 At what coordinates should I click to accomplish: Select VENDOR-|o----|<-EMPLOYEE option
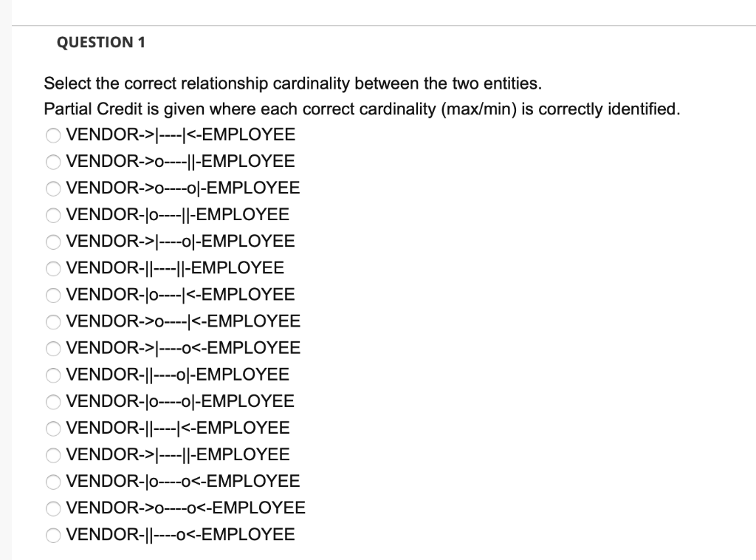52,296
